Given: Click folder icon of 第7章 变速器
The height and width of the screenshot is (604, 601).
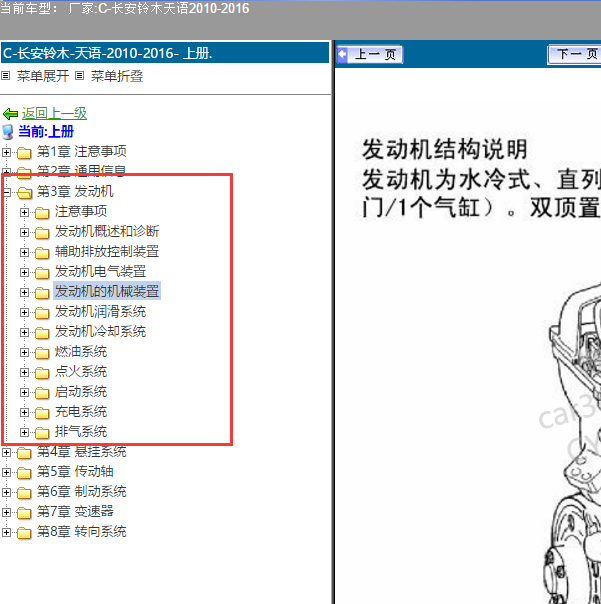Looking at the screenshot, I should point(24,513).
